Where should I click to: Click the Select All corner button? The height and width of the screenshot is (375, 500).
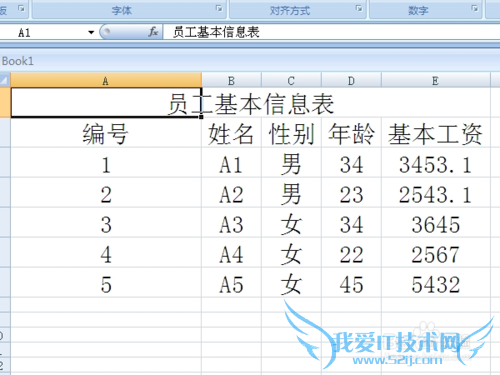[5, 80]
